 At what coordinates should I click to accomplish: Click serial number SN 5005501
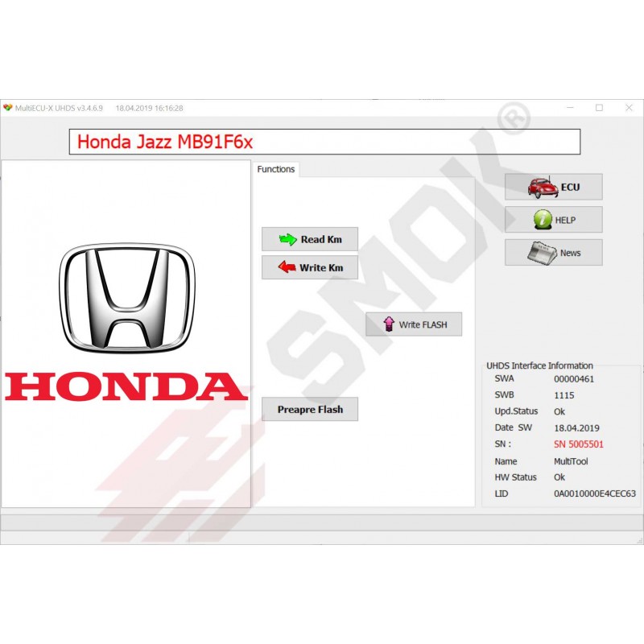(579, 444)
